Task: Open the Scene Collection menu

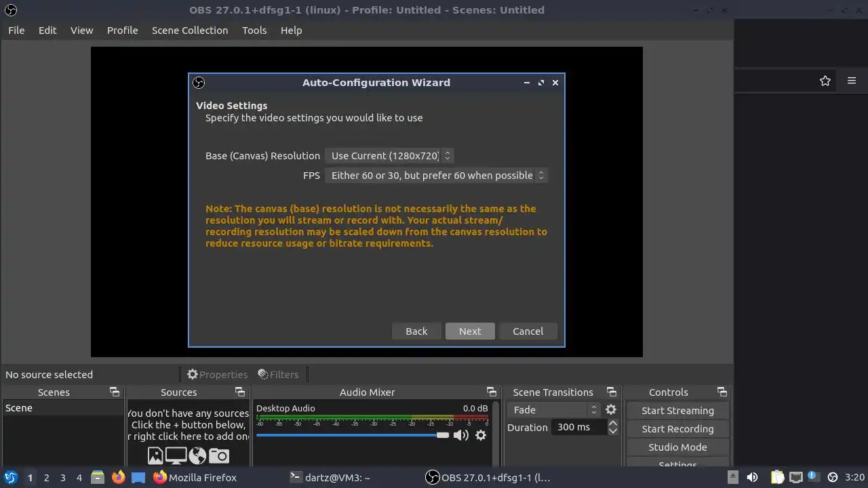Action: [x=190, y=30]
